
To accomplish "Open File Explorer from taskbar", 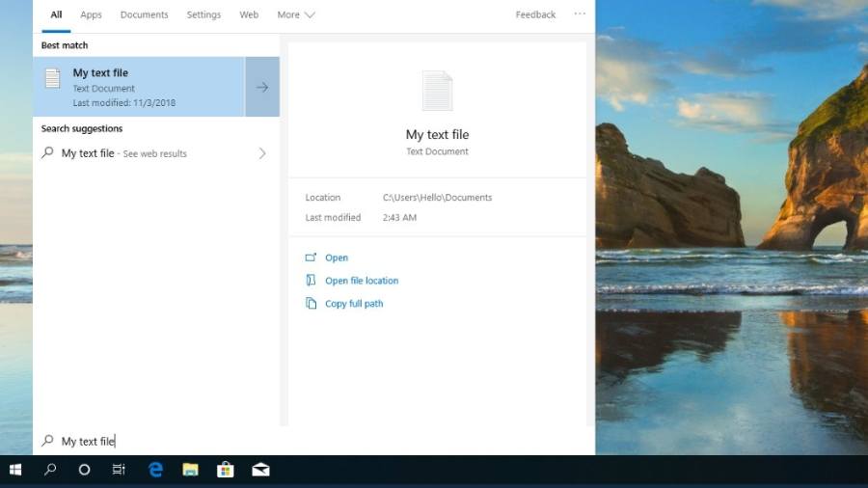I will [x=191, y=470].
